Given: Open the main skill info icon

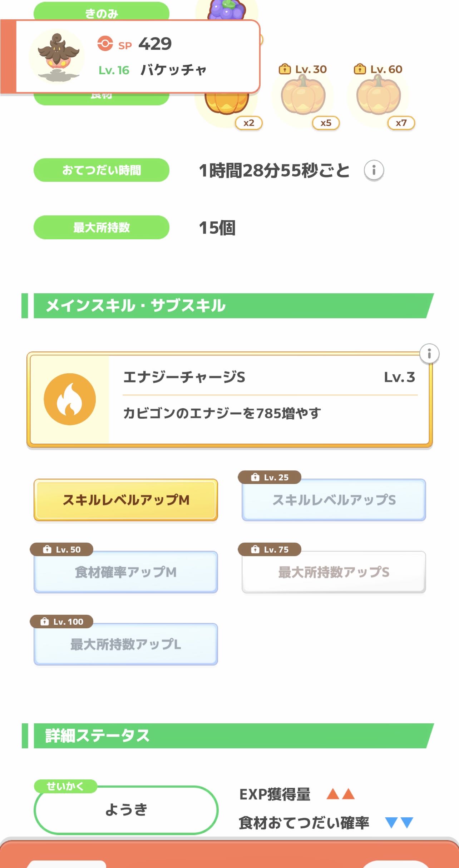Looking at the screenshot, I should (x=429, y=354).
